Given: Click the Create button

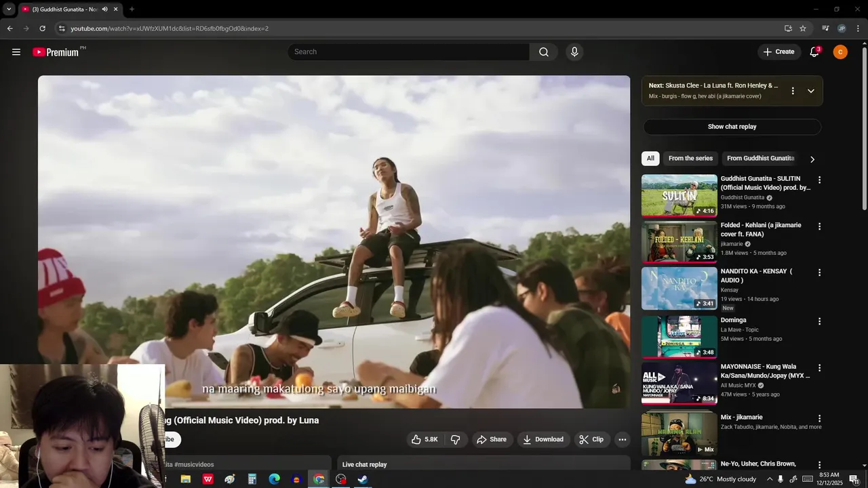Looking at the screenshot, I should coord(778,52).
